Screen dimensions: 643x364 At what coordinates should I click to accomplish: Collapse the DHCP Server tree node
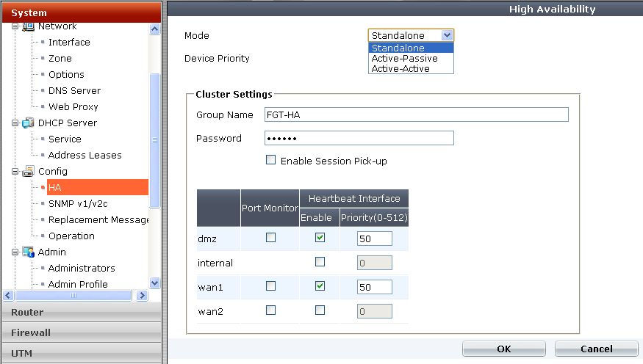point(15,123)
